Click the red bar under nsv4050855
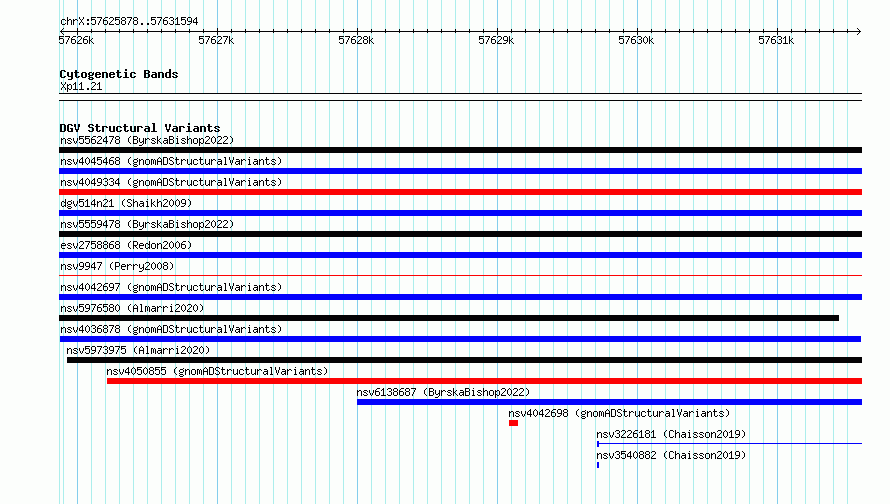Image resolution: width=890 pixels, height=504 pixels. 484,381
